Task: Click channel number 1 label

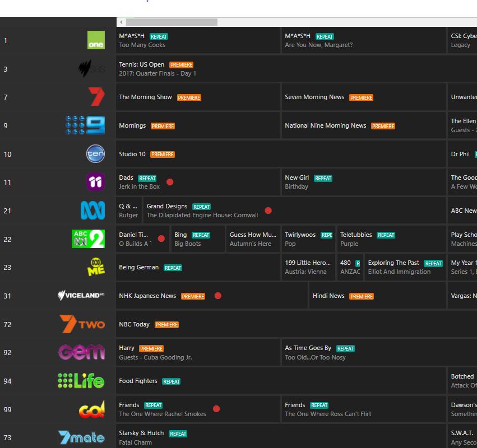Action: (6, 40)
